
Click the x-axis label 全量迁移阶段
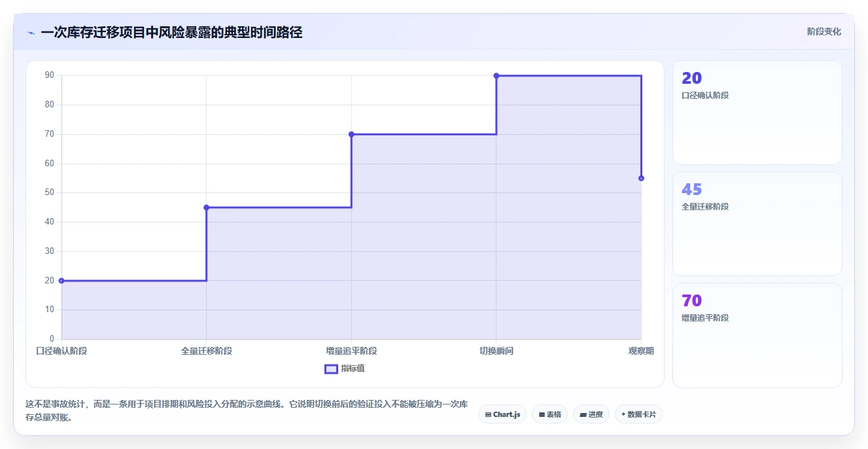coord(206,351)
